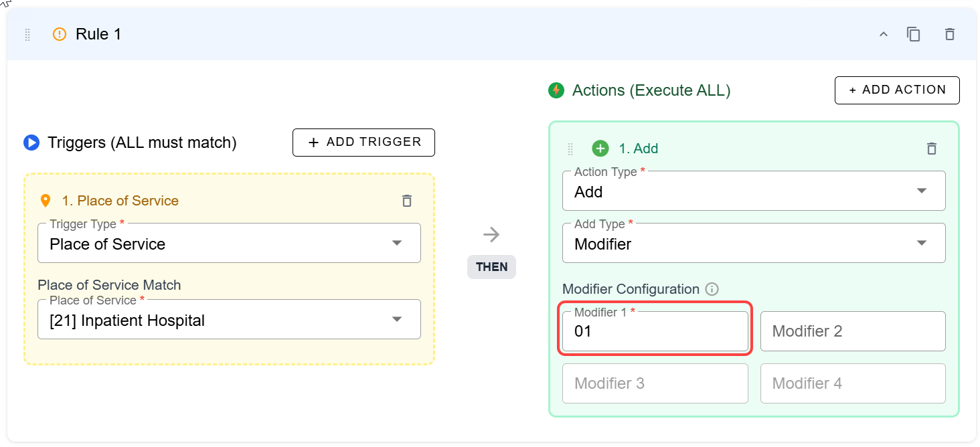Click the Modifier 3 input field
This screenshot has width=980, height=447.
(654, 383)
